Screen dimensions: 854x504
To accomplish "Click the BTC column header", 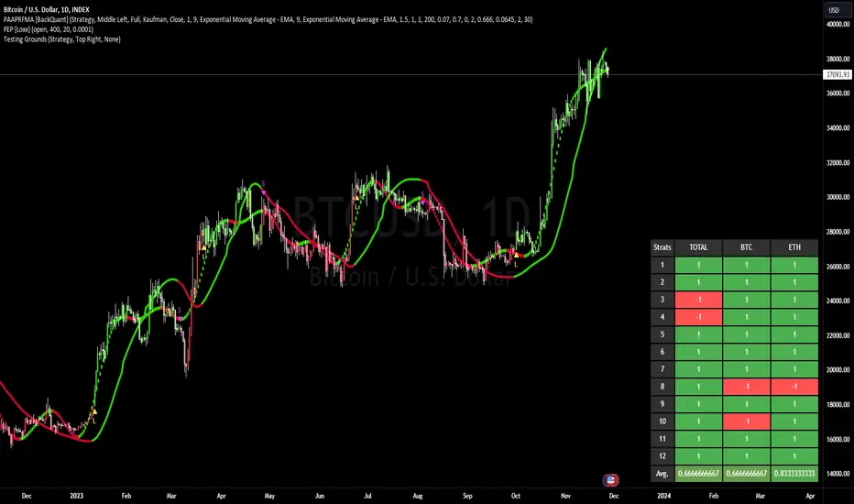I will (x=747, y=247).
